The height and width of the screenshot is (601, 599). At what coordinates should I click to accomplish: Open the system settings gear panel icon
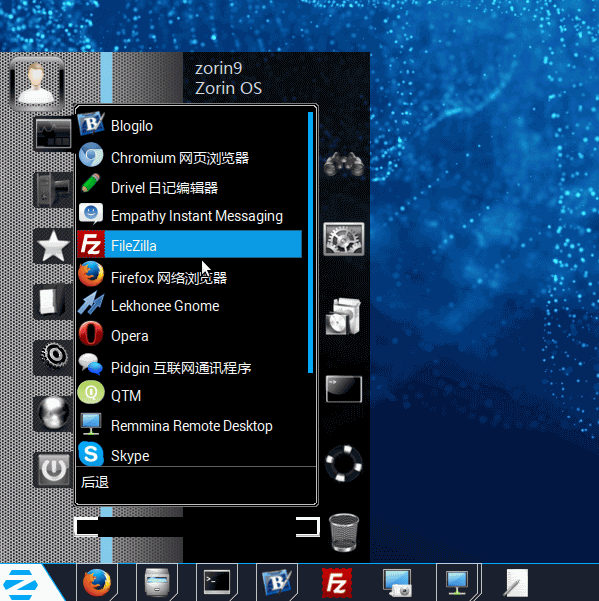tap(344, 239)
